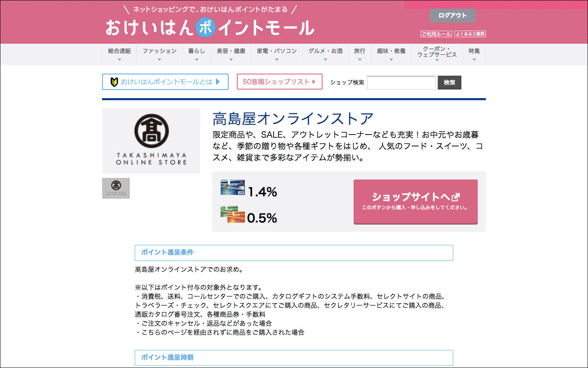Select the small Takashimaya logo thumbnail
Viewport: 588px width, 368px height.
click(116, 188)
